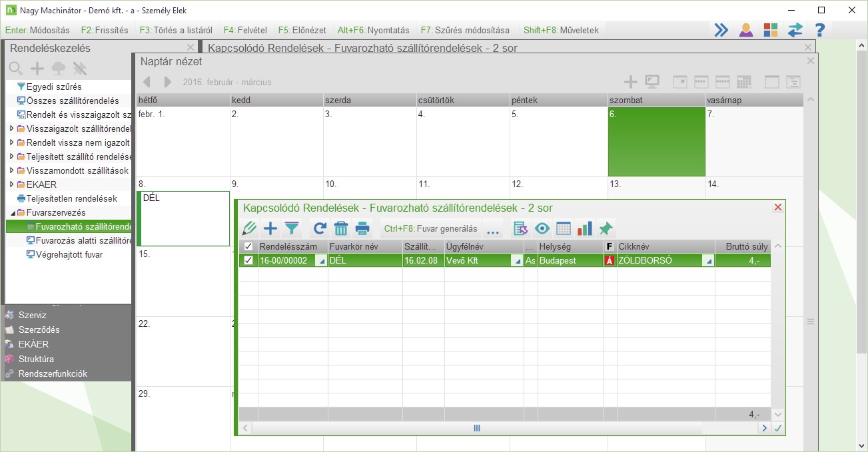This screenshot has width=868, height=452.
Task: Switch to single day calendar view icon
Action: [x=679, y=82]
